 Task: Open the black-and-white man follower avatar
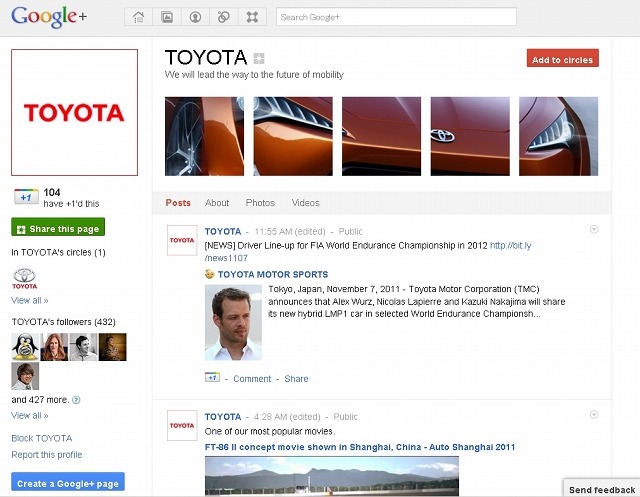pyautogui.click(x=83, y=347)
